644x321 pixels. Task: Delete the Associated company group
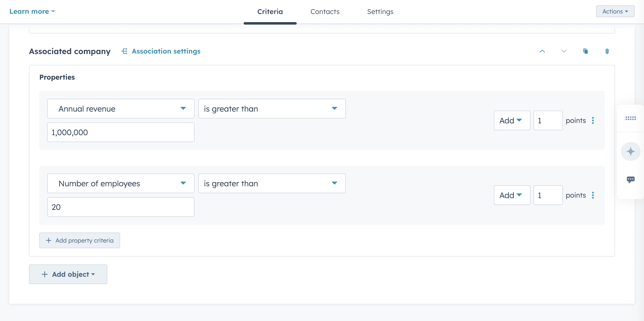click(x=607, y=51)
